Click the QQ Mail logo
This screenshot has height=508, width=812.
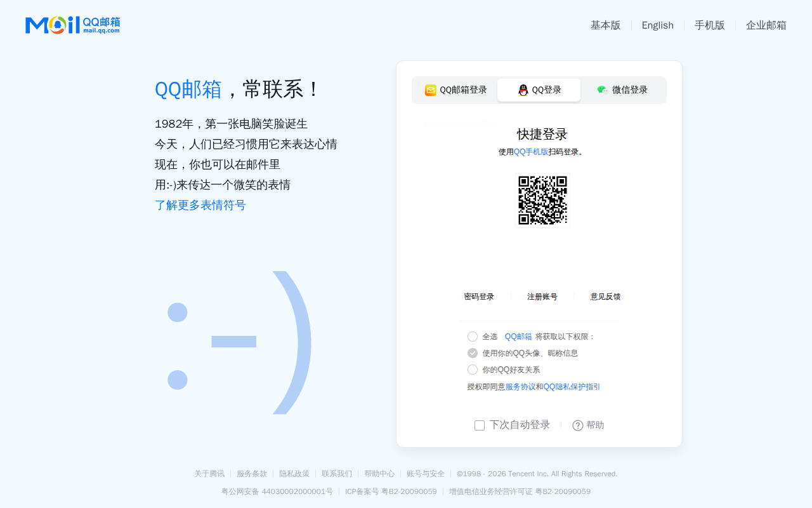click(72, 25)
